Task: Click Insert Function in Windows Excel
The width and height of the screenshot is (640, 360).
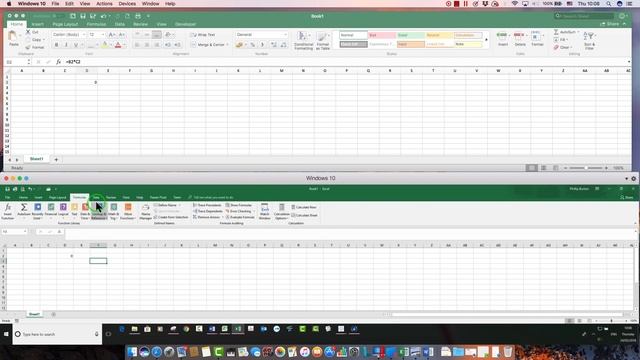Action: tap(7, 211)
